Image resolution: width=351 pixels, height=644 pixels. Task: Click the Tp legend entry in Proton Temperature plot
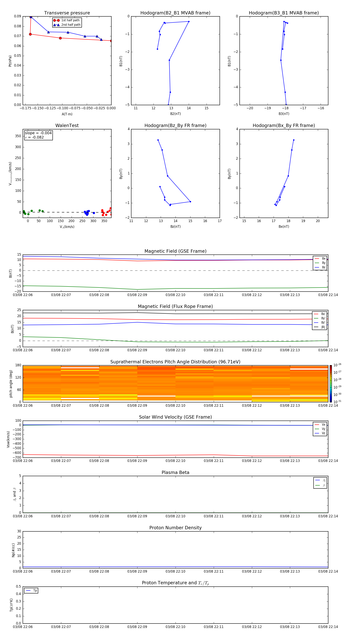tap(31, 591)
